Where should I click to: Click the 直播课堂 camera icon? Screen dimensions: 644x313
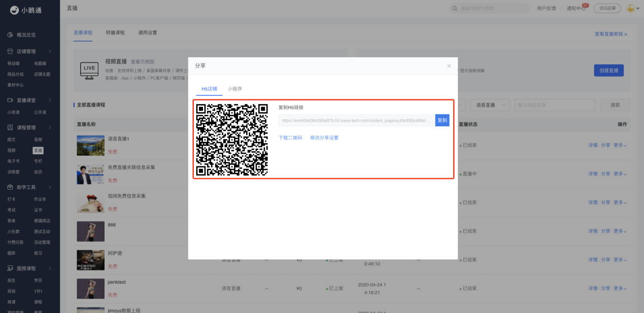click(x=10, y=100)
